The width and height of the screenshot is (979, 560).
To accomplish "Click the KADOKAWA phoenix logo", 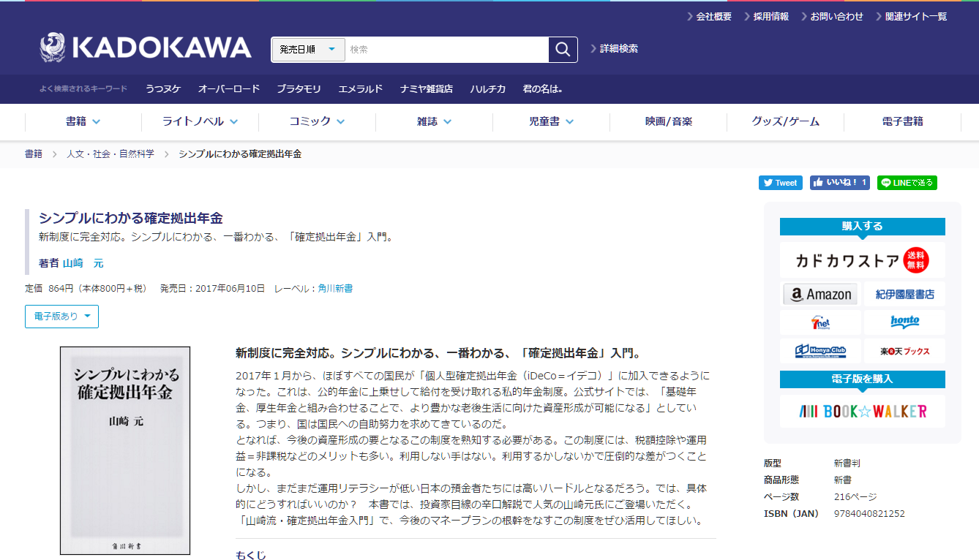I will pyautogui.click(x=146, y=48).
